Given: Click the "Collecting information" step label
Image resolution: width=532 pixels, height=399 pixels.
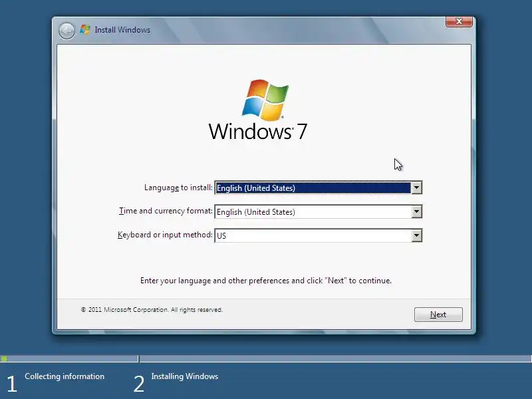Looking at the screenshot, I should tap(65, 376).
